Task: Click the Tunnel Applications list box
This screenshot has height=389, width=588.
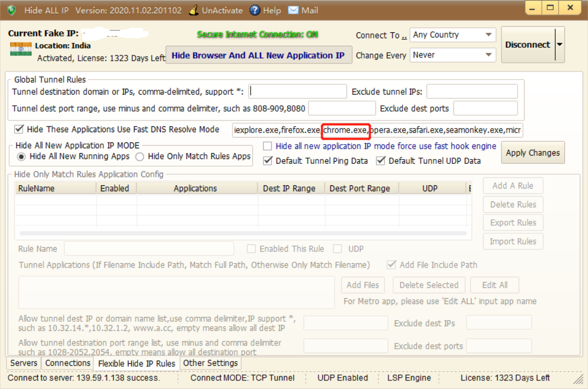Action: tap(176, 292)
